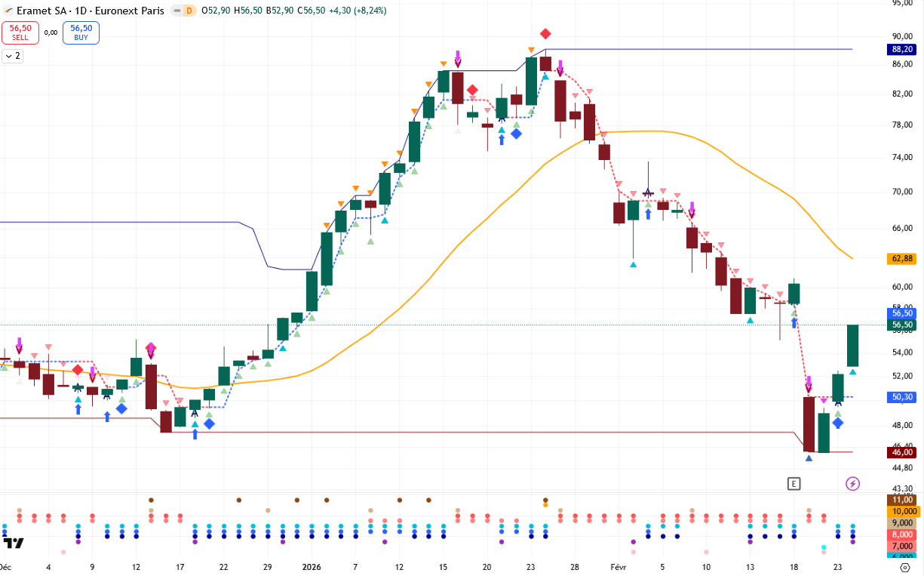
Task: Toggle the 'D' delayed data badge
Action: point(189,11)
